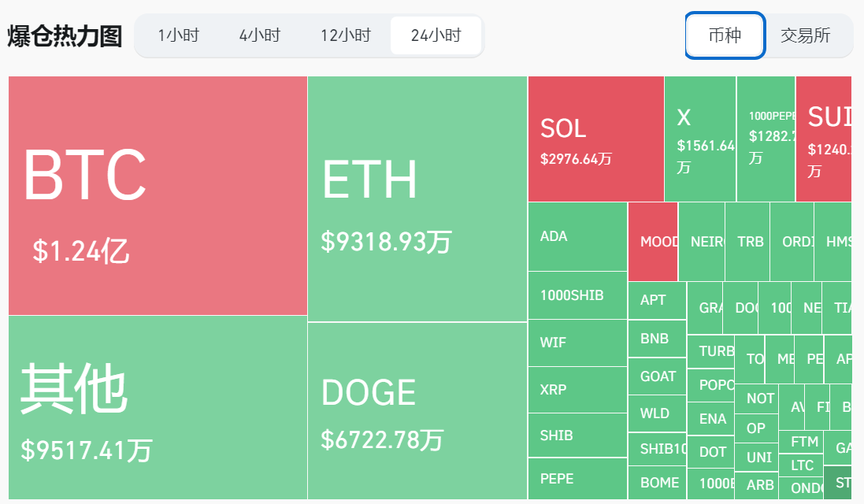Open the red SOL tile

click(595, 139)
